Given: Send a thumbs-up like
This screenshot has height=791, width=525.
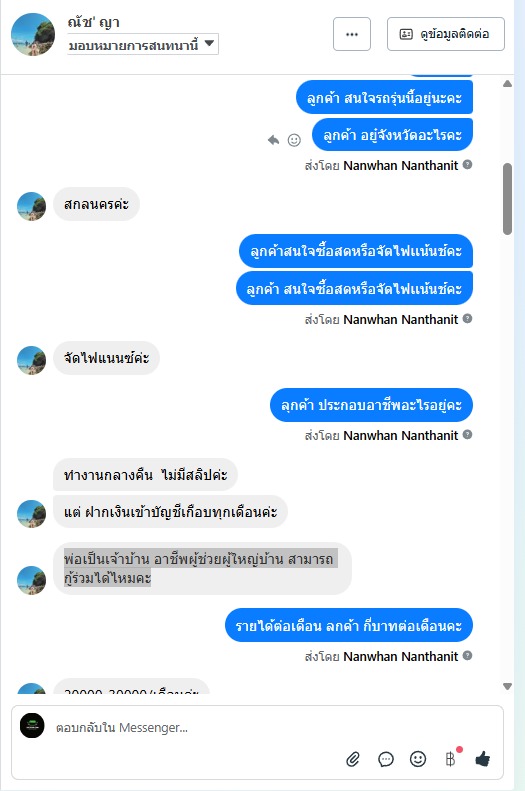Looking at the screenshot, I should (x=483, y=759).
